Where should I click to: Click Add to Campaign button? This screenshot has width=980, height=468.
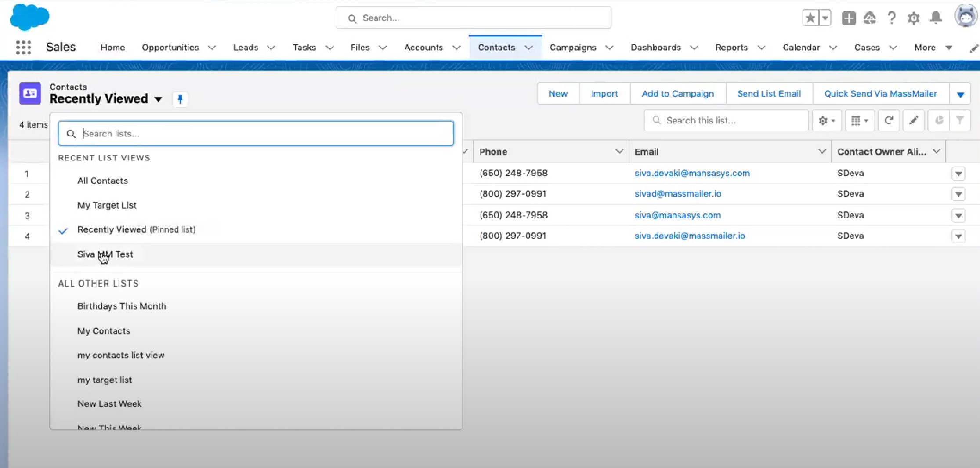point(678,94)
